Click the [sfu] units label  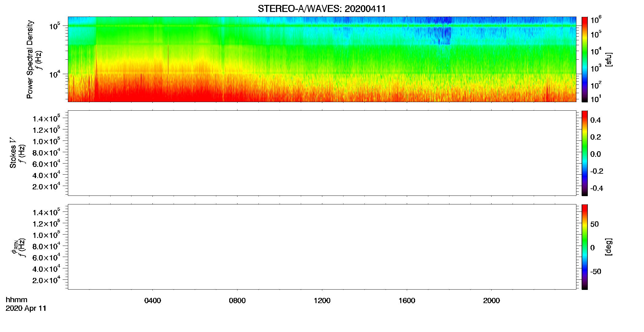[x=608, y=60]
